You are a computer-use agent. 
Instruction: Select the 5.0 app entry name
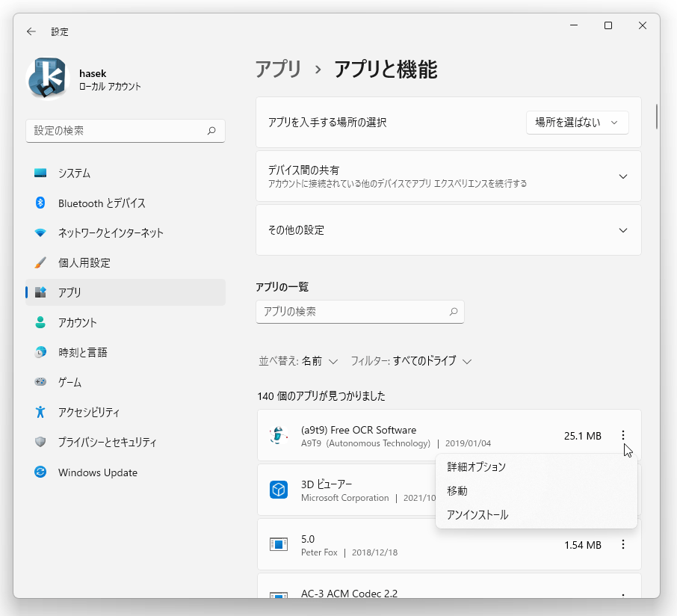click(x=307, y=539)
